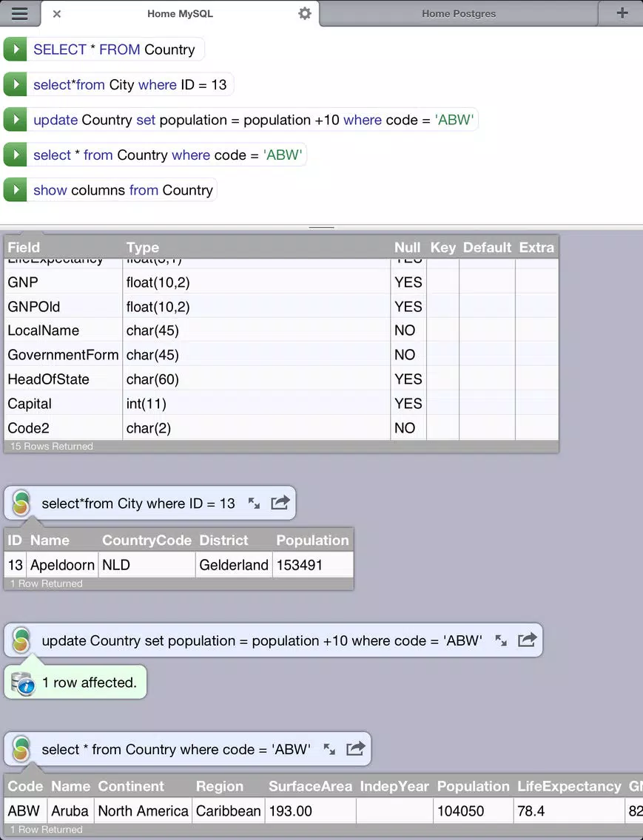Select the CountryCode column header
The width and height of the screenshot is (643, 840).
click(x=147, y=540)
